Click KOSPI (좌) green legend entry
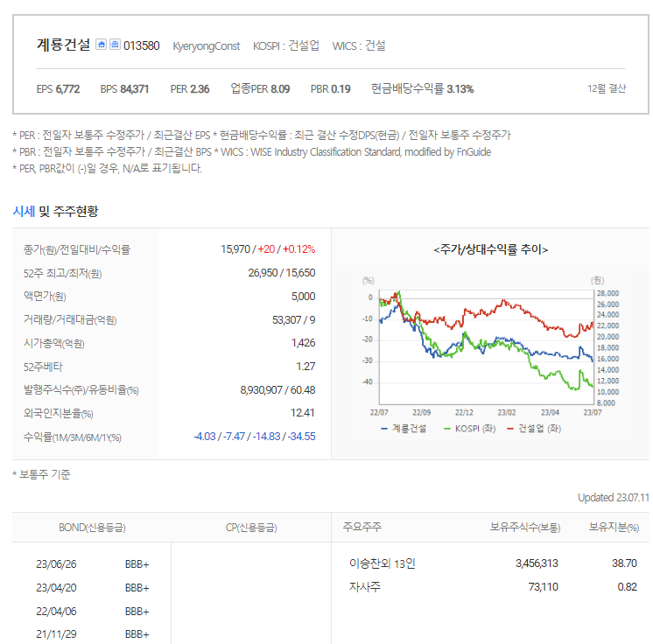 470,429
